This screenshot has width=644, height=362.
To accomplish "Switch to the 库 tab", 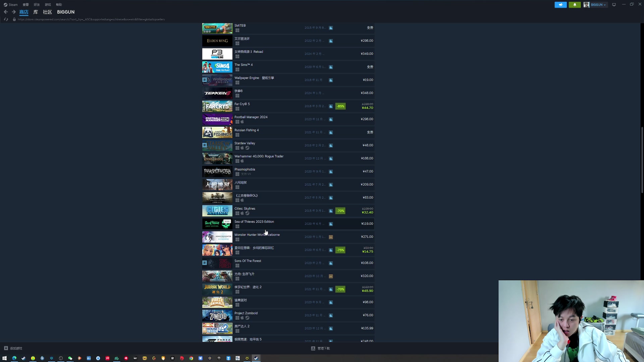I will 36,12.
